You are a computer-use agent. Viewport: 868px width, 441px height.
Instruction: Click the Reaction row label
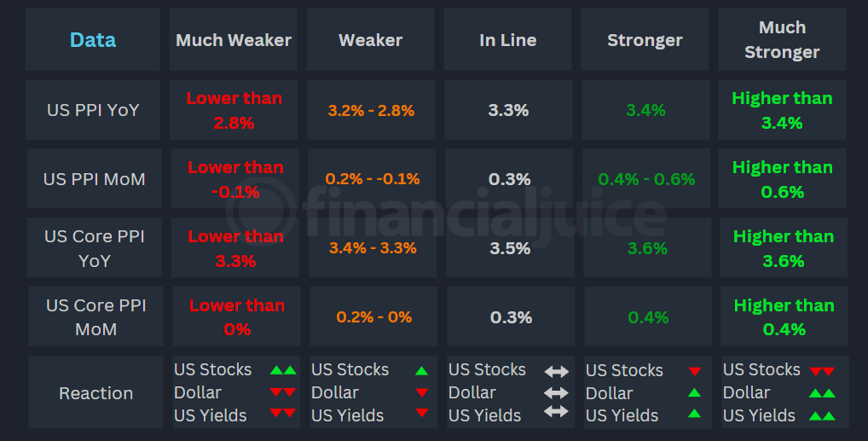click(95, 393)
